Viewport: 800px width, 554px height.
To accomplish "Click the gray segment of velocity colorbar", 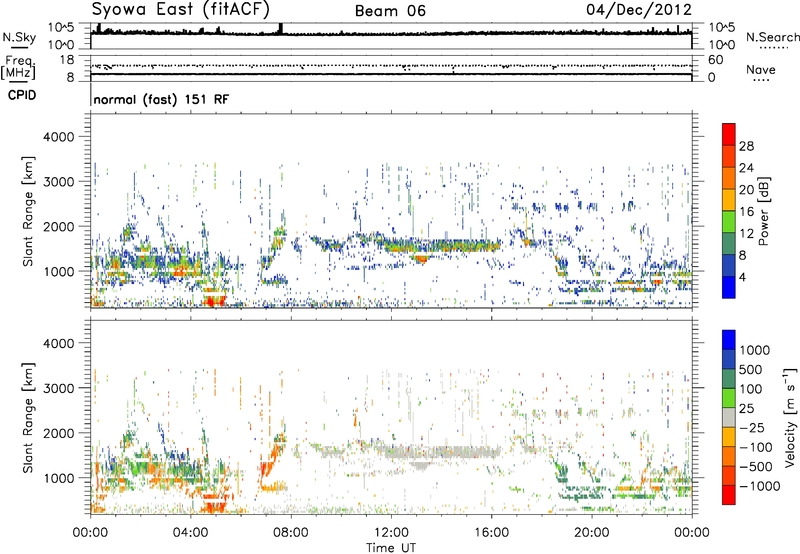I will pyautogui.click(x=729, y=417).
